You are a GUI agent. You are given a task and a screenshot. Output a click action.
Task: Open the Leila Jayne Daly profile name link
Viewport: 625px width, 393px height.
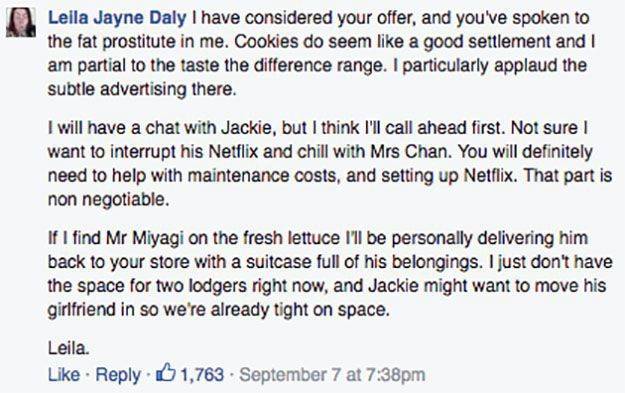pos(117,18)
